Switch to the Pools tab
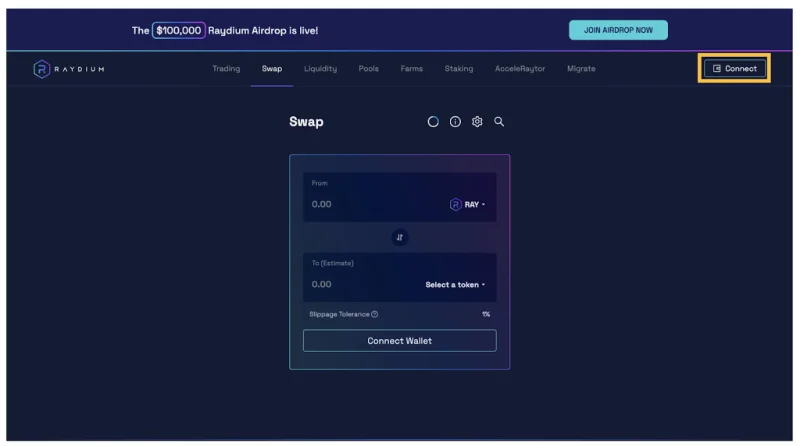The height and width of the screenshot is (446, 800). click(x=368, y=68)
